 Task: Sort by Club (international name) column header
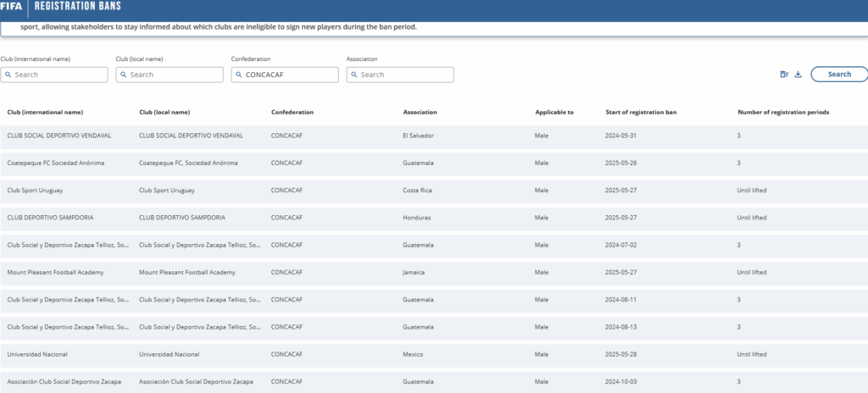coord(46,113)
